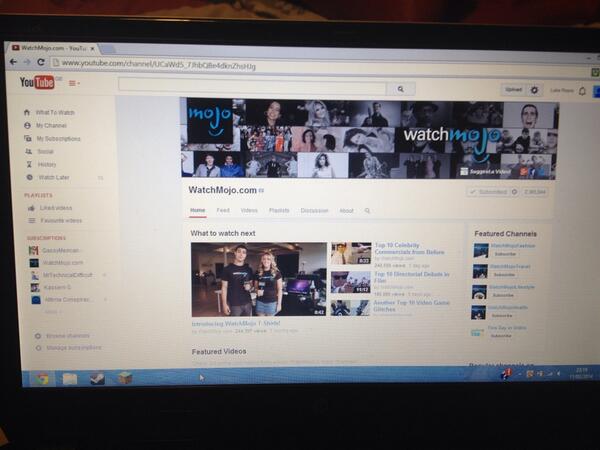Toggle the Subscribed button

tap(489, 192)
